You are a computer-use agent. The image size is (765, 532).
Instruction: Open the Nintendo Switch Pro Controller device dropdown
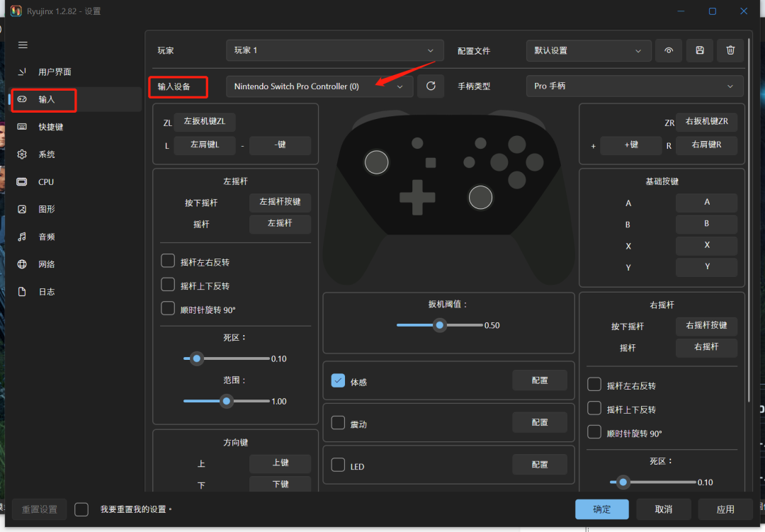click(x=319, y=86)
